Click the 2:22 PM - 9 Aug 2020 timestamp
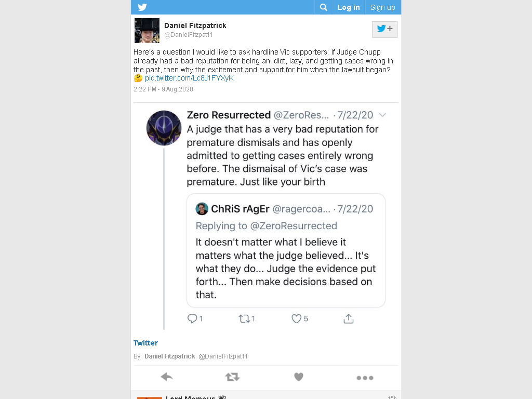This screenshot has width=532, height=399. (x=163, y=89)
